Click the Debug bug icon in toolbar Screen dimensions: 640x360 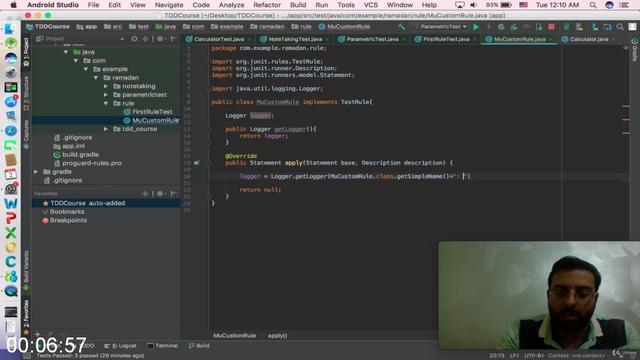(501, 27)
